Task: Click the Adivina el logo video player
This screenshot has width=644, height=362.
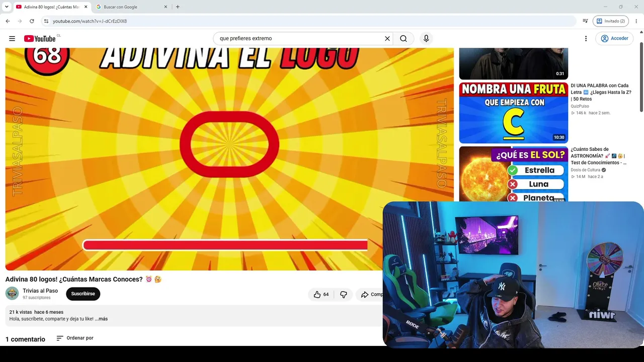Action: pos(229,159)
